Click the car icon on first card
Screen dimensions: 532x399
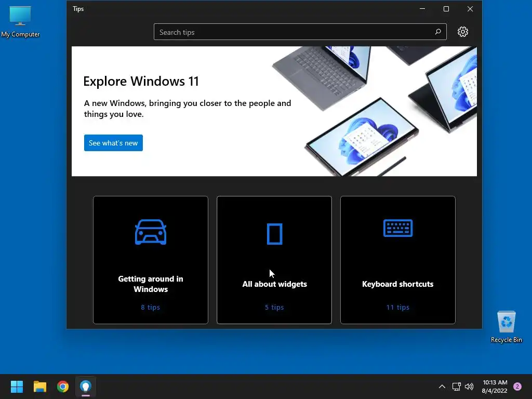151,232
